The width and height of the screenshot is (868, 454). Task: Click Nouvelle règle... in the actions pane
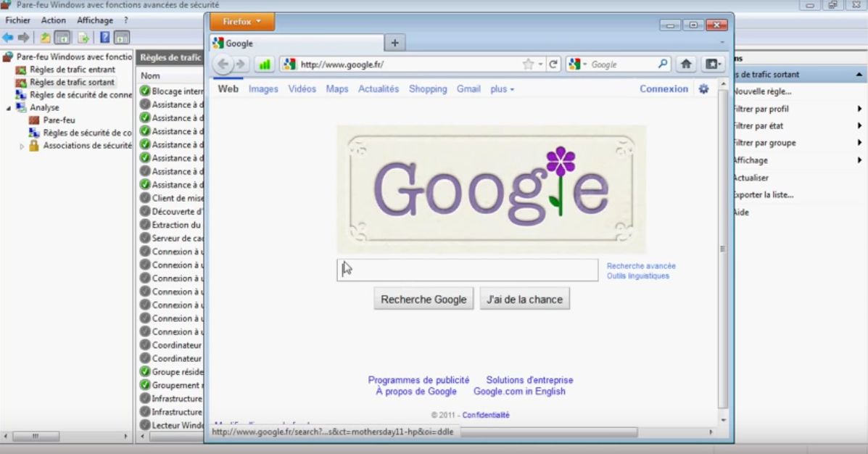pyautogui.click(x=762, y=91)
